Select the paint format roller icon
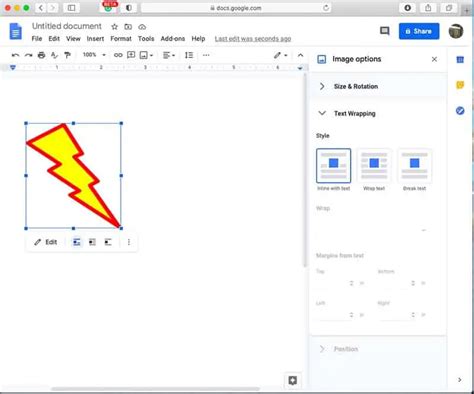This screenshot has width=474, height=394. click(x=67, y=55)
